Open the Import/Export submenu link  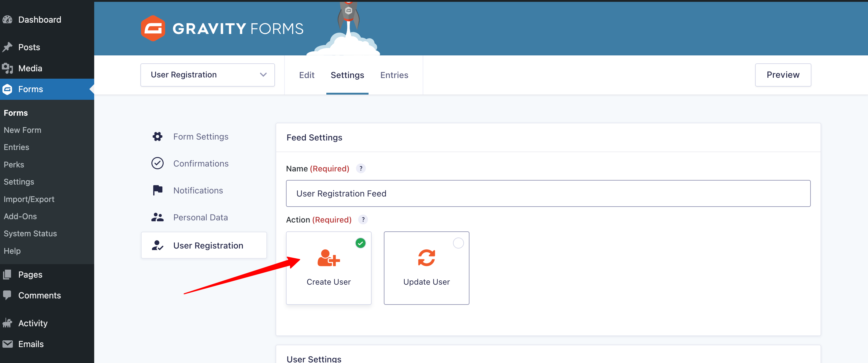29,199
